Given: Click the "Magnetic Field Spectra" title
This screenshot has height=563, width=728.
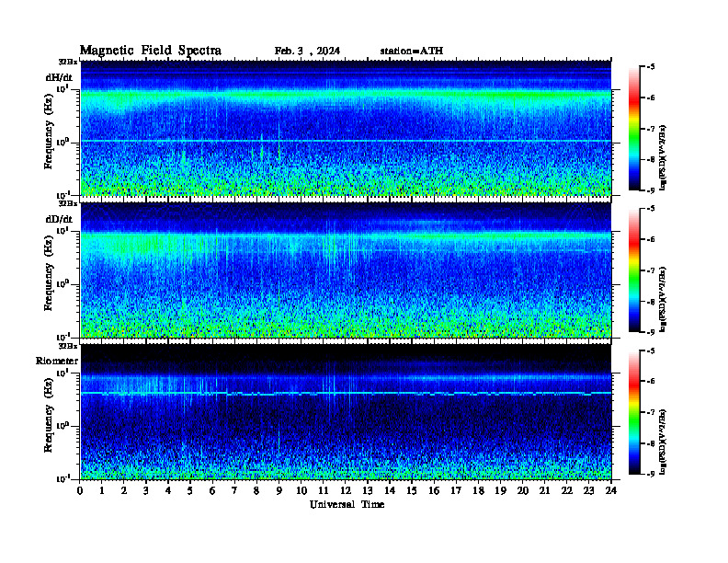Looking at the screenshot, I should [151, 51].
